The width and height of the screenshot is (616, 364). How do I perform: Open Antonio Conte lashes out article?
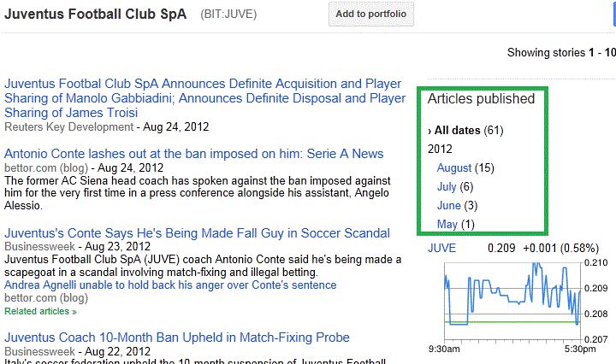193,154
